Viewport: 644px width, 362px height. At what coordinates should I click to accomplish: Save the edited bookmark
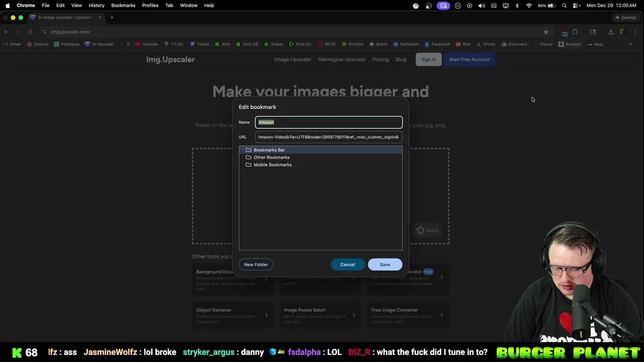(x=385, y=264)
